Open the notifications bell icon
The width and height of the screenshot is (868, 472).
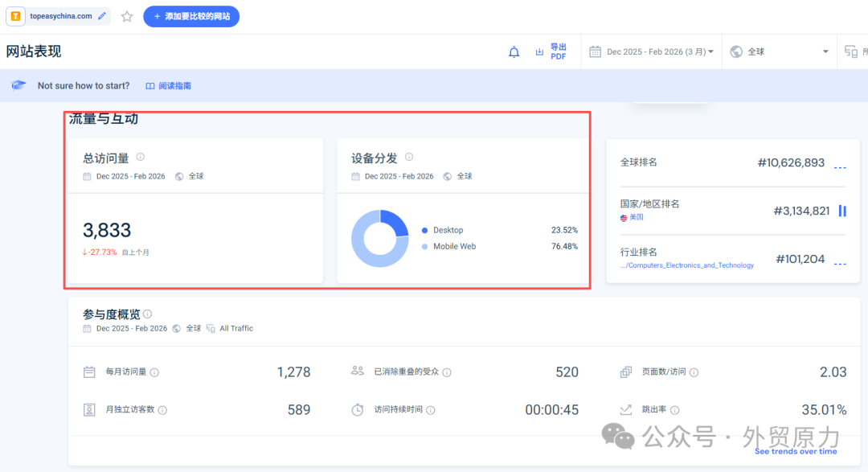(514, 51)
